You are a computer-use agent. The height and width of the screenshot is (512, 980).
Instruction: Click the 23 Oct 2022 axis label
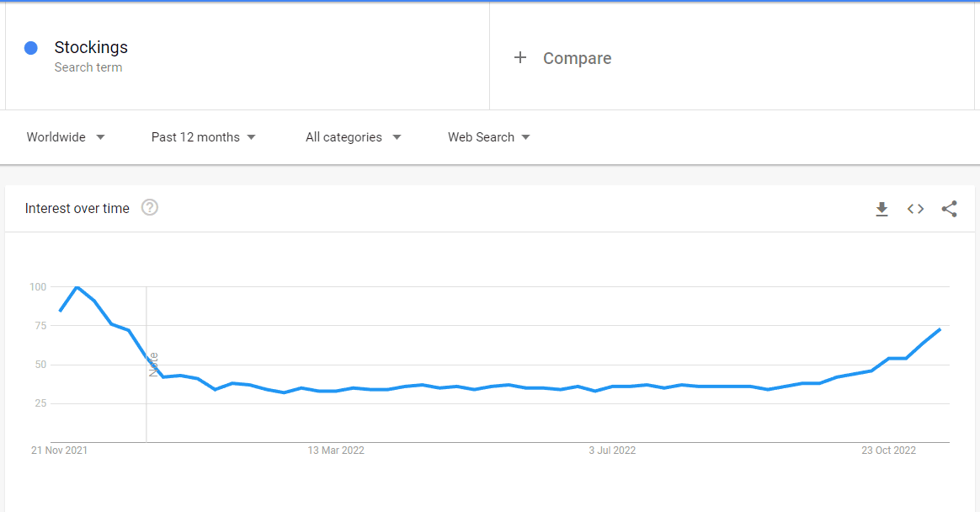tap(888, 451)
